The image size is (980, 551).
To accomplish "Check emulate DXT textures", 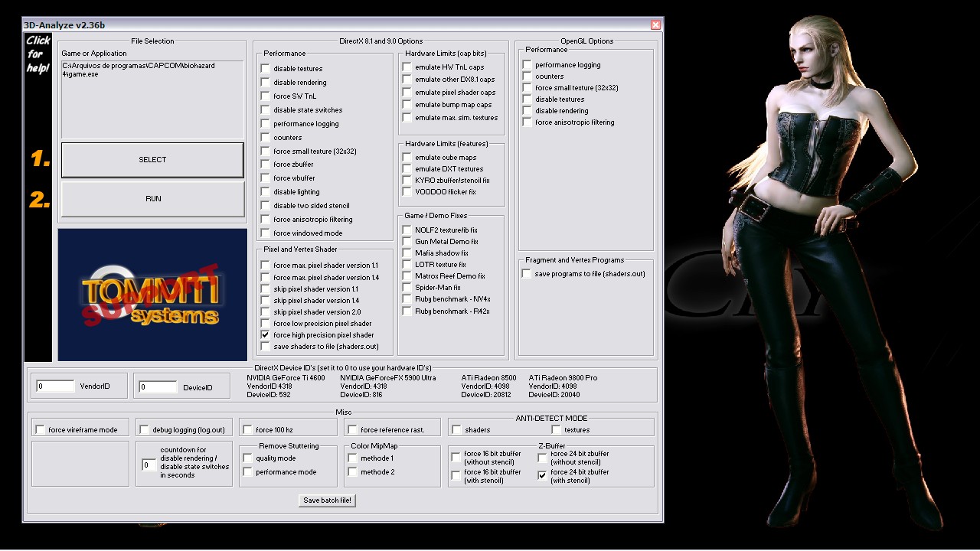I will 407,169.
